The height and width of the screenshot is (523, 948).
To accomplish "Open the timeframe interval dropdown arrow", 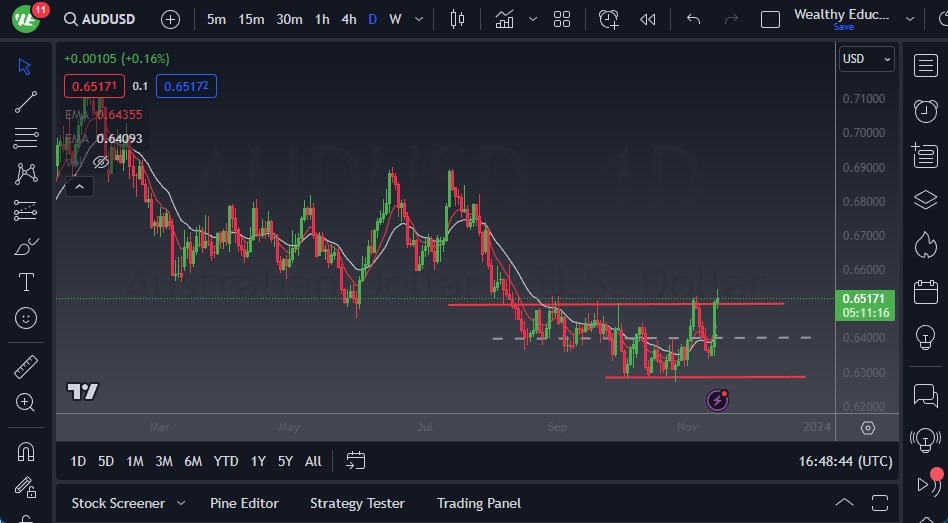I will pos(418,19).
